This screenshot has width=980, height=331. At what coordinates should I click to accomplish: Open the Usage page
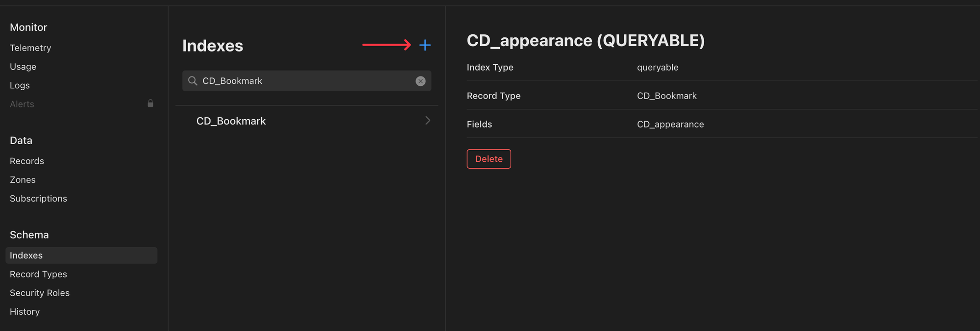[x=23, y=67]
